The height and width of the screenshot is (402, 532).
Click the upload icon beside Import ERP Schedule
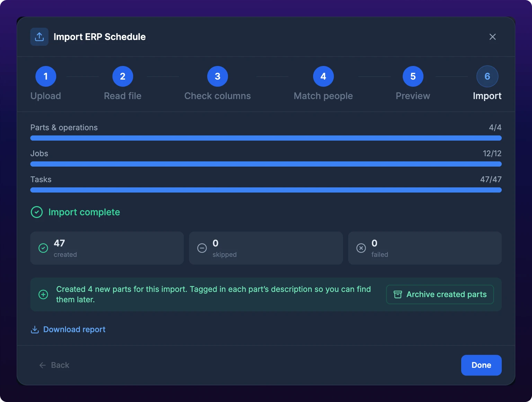(x=39, y=37)
